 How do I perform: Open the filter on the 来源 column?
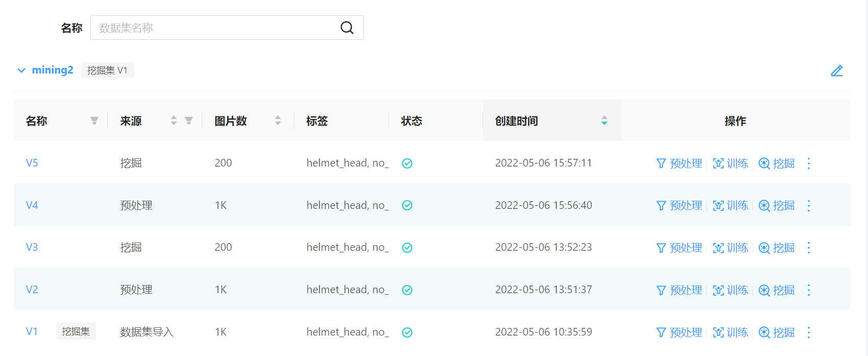(189, 121)
